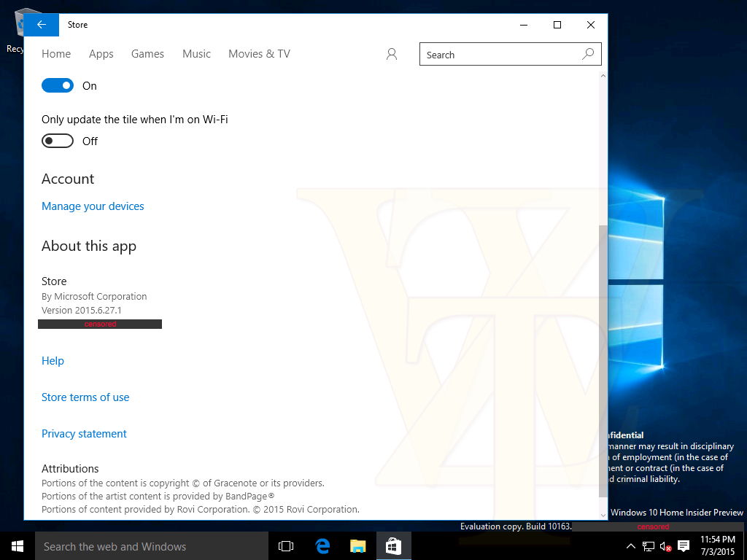Open the Help link
The image size is (747, 560).
(53, 361)
